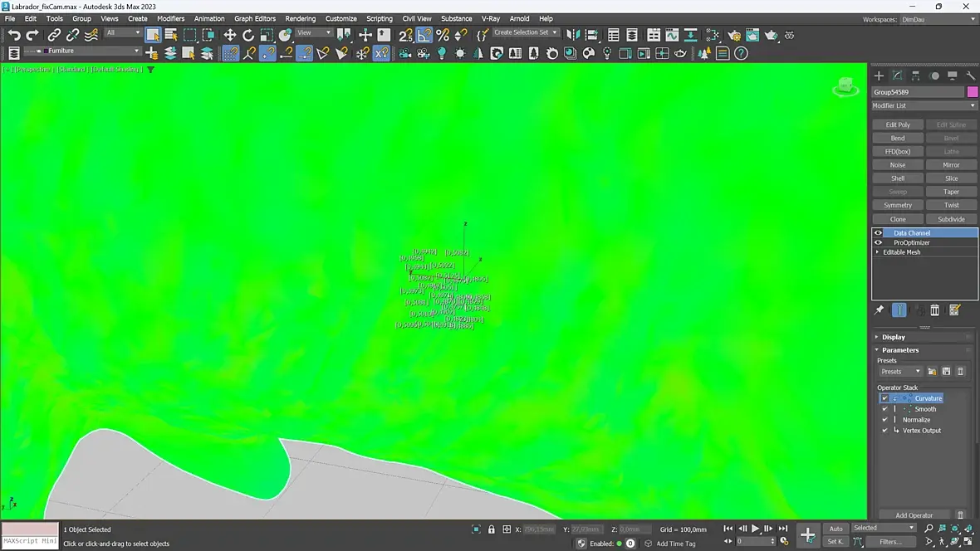Toggle the selection lock padlock icon
980x551 pixels.
pos(492,529)
